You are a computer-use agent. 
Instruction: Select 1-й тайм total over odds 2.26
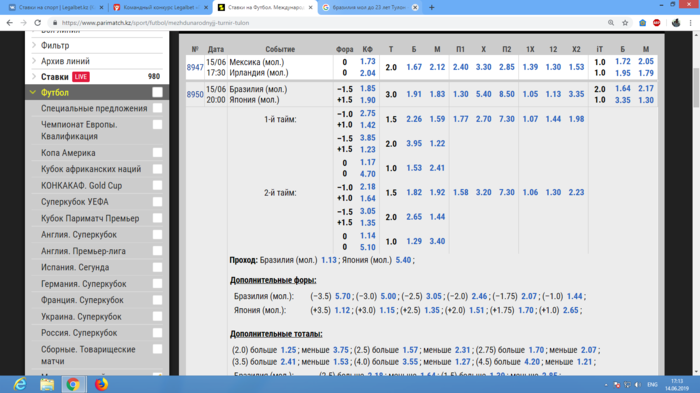coord(414,119)
